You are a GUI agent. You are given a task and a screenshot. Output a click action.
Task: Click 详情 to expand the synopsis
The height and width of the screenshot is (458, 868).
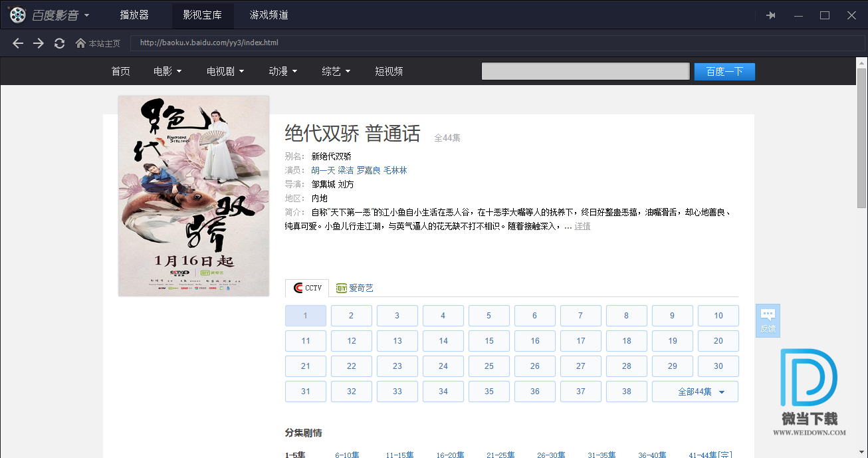[x=582, y=226]
